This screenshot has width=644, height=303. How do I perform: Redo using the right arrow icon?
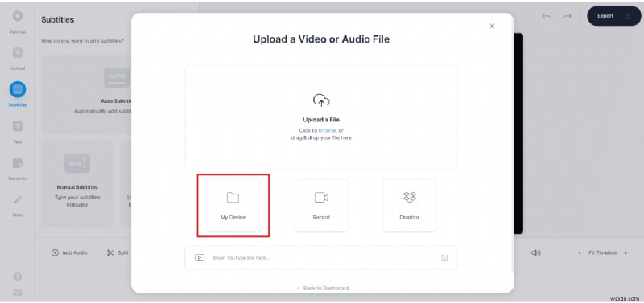(x=567, y=16)
